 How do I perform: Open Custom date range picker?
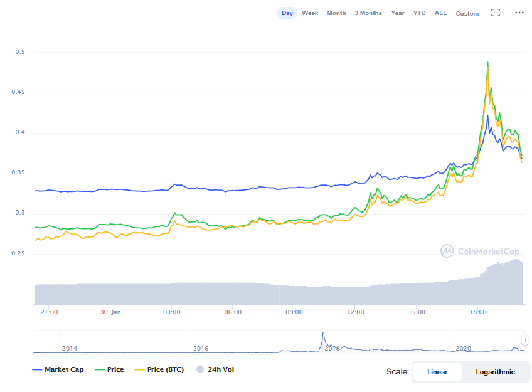[467, 13]
